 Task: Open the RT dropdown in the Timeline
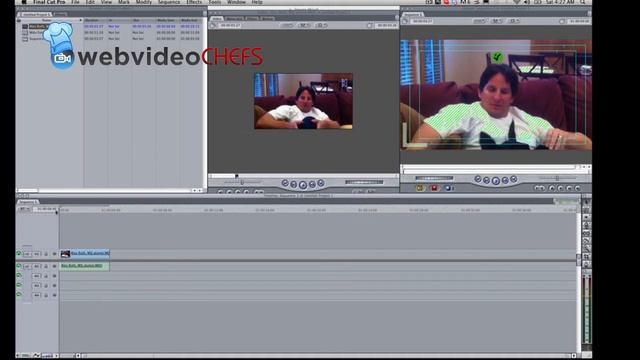coord(24,209)
